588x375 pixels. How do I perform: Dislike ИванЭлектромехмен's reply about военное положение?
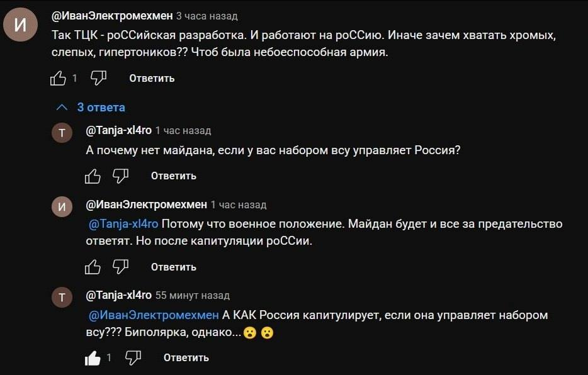[120, 267]
